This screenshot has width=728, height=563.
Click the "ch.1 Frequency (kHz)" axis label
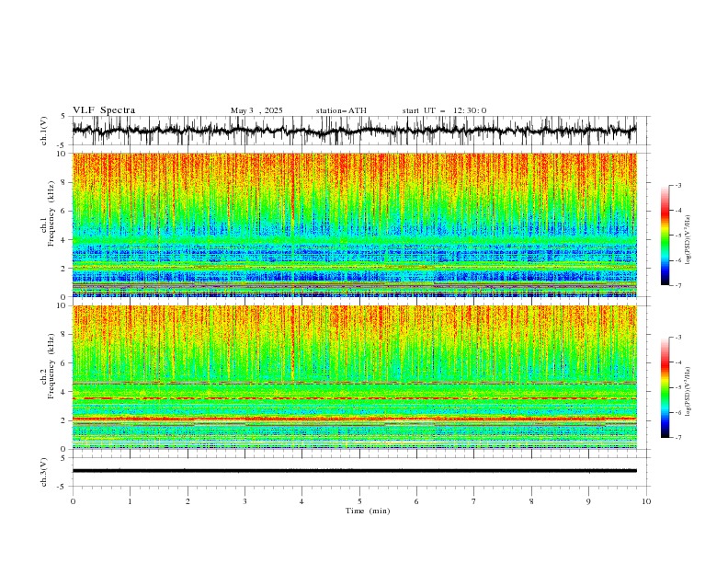49,213
